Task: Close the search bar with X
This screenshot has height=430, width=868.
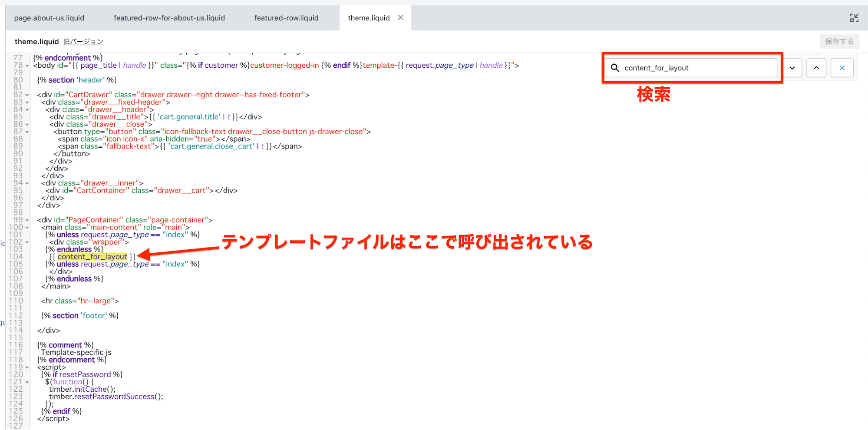Action: tap(842, 68)
